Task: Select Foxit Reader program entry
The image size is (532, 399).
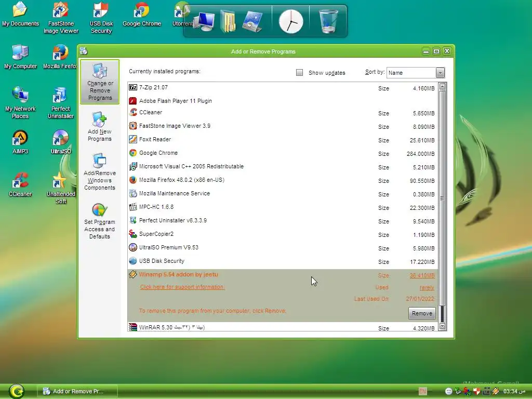Action: click(x=283, y=140)
